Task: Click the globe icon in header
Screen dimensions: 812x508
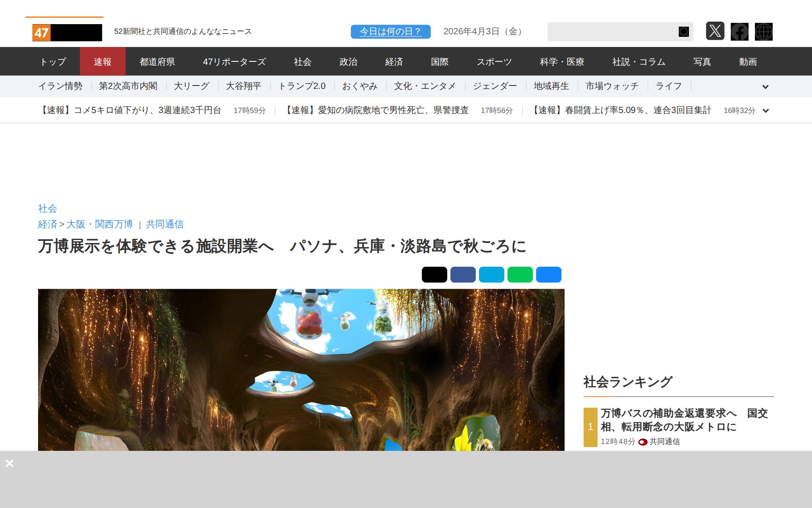Action: [x=763, y=31]
